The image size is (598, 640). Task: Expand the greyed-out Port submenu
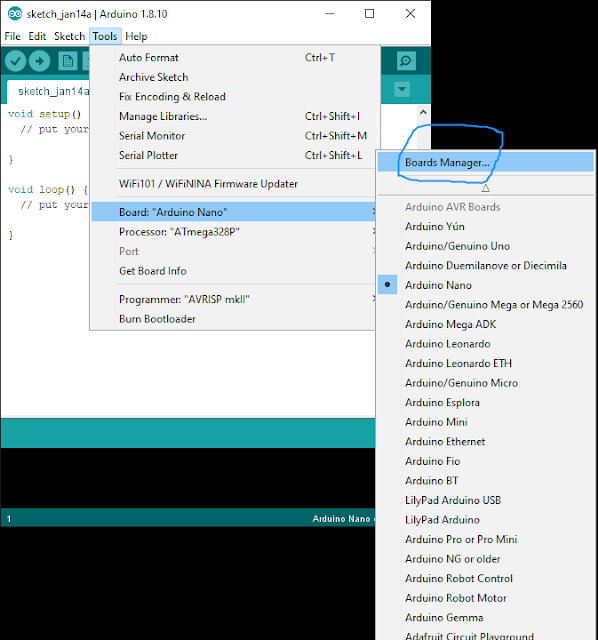(x=233, y=251)
